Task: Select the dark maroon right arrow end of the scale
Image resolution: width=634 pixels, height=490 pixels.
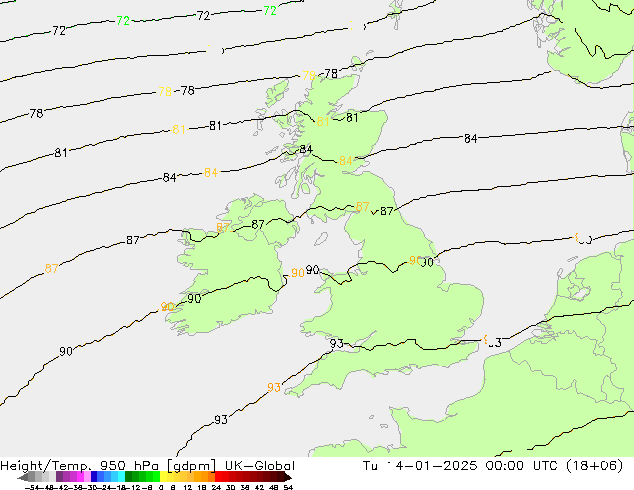Action: coord(287,477)
